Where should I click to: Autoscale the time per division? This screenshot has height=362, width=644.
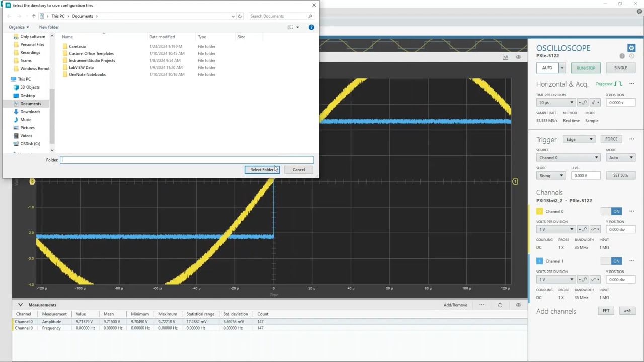point(583,103)
